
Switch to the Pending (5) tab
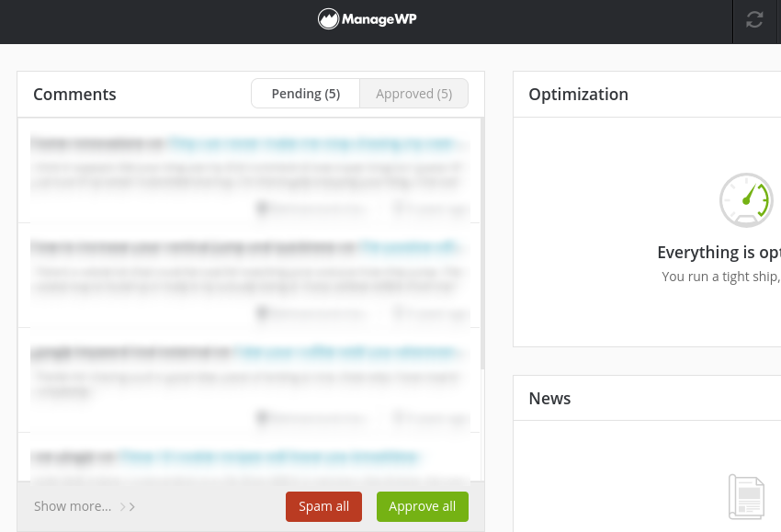pos(305,94)
